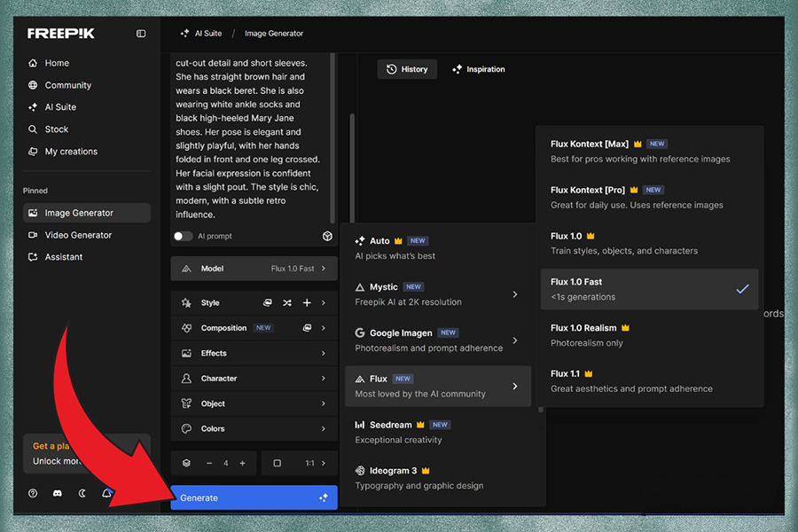The image size is (798, 532).
Task: Switch to the Inspiration tab
Action: coord(479,69)
